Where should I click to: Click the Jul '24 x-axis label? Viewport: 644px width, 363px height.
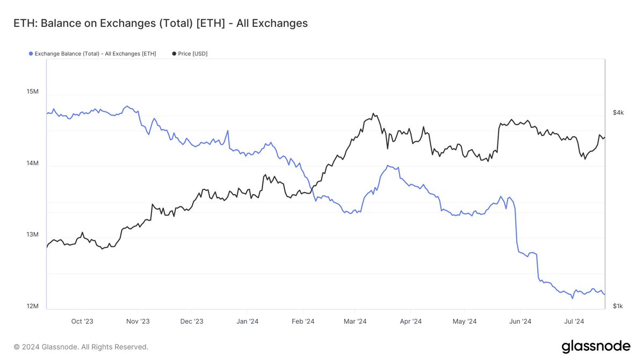coord(574,322)
